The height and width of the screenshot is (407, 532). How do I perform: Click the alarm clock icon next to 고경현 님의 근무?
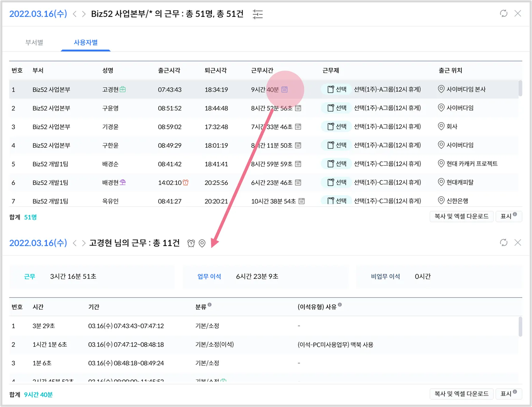(191, 243)
